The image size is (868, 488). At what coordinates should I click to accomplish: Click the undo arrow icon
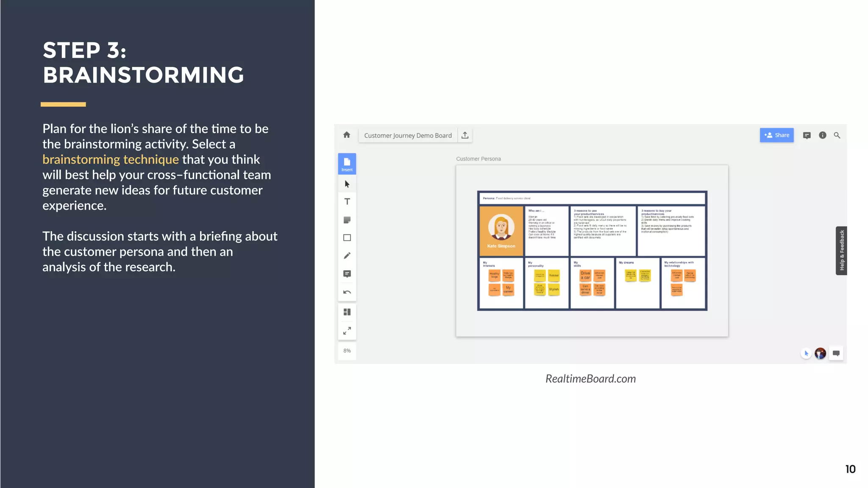[347, 292]
